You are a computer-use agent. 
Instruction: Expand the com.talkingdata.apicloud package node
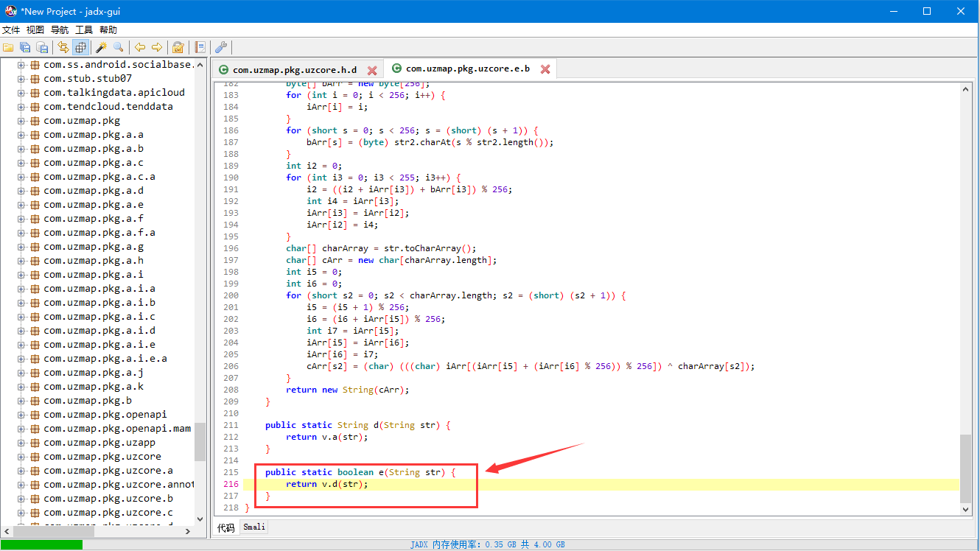(x=21, y=93)
